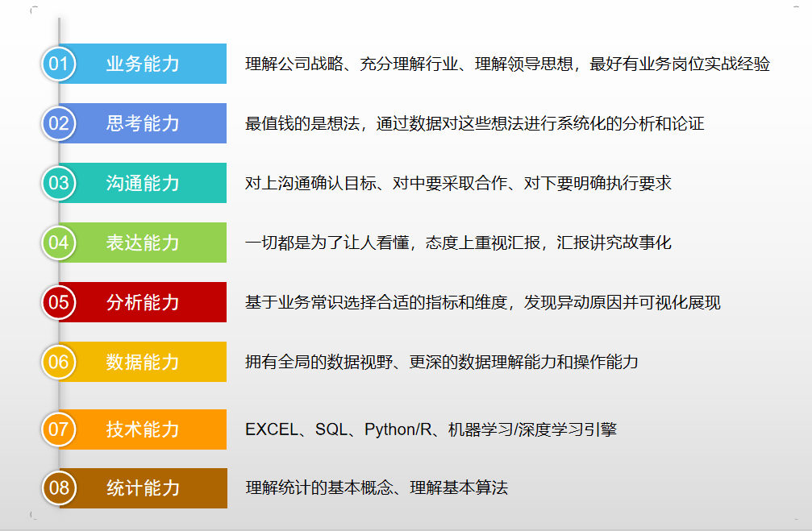812x531 pixels.
Task: Select the 理解统计的基本概念 text line
Action: [377, 488]
